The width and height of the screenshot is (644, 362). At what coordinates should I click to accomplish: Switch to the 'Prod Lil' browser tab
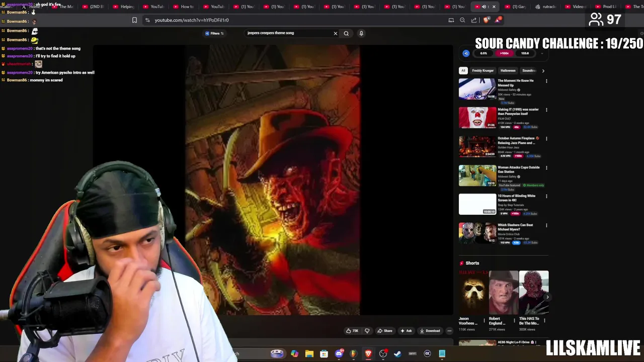tap(605, 7)
